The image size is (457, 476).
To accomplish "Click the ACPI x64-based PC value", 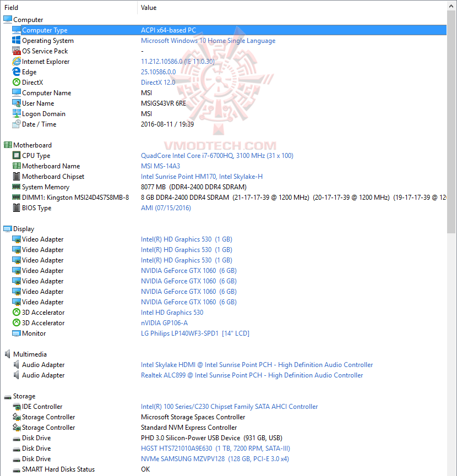I will pyautogui.click(x=168, y=30).
